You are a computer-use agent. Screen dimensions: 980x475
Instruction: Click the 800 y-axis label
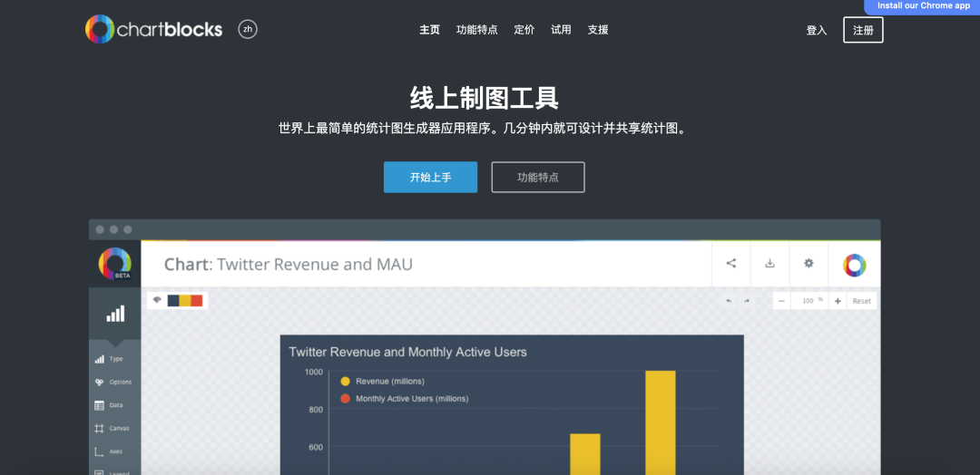tap(317, 410)
